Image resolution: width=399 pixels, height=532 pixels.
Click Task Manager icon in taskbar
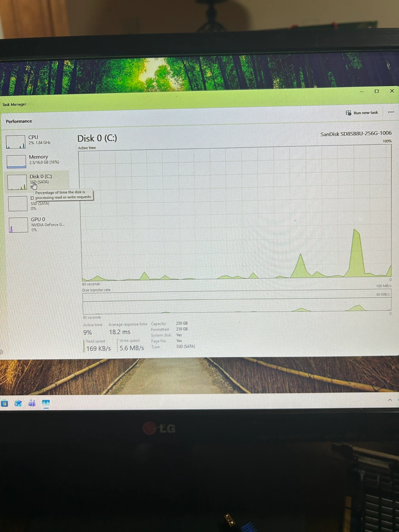pos(46,403)
